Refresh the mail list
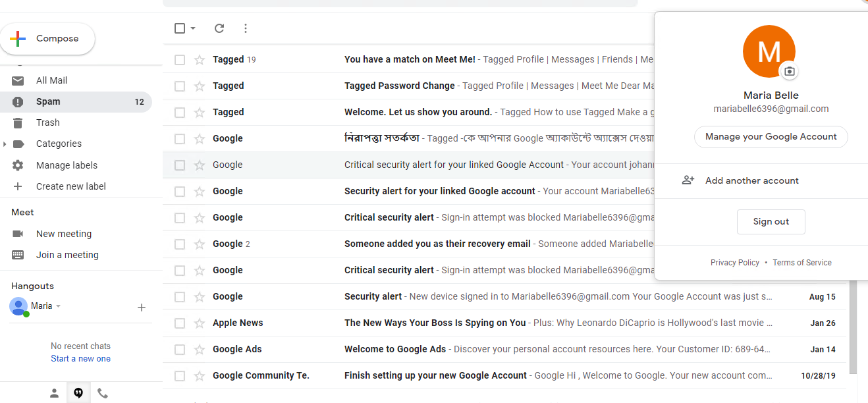The image size is (868, 403). [x=219, y=28]
